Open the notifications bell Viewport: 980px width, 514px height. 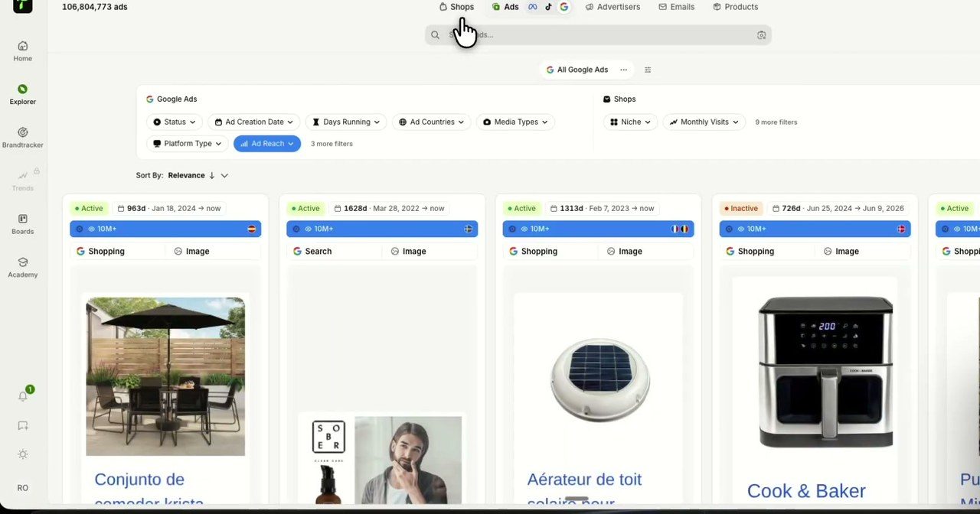[x=23, y=396]
